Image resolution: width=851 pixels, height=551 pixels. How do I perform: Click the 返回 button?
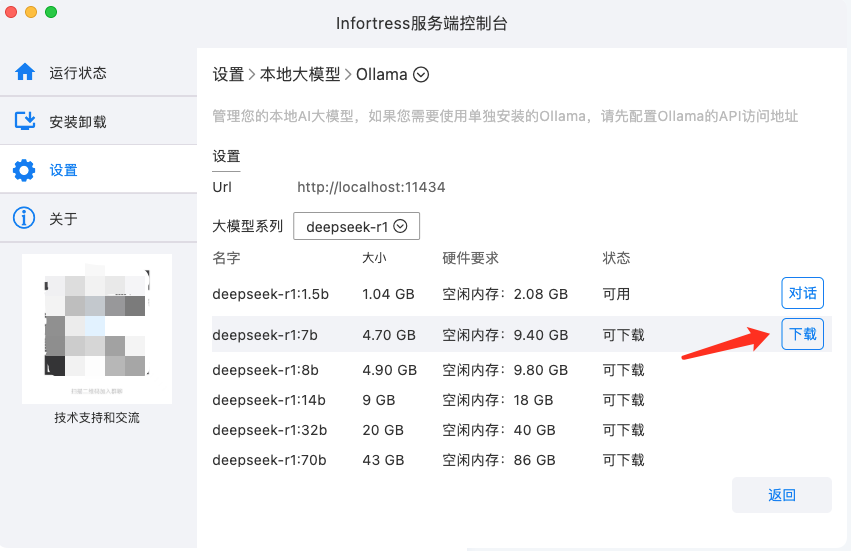782,495
